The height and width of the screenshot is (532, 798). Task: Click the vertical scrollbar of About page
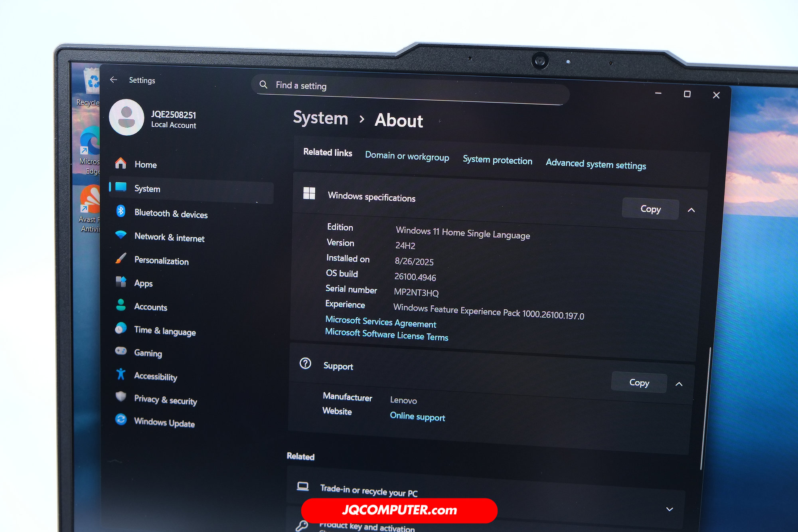click(x=705, y=408)
